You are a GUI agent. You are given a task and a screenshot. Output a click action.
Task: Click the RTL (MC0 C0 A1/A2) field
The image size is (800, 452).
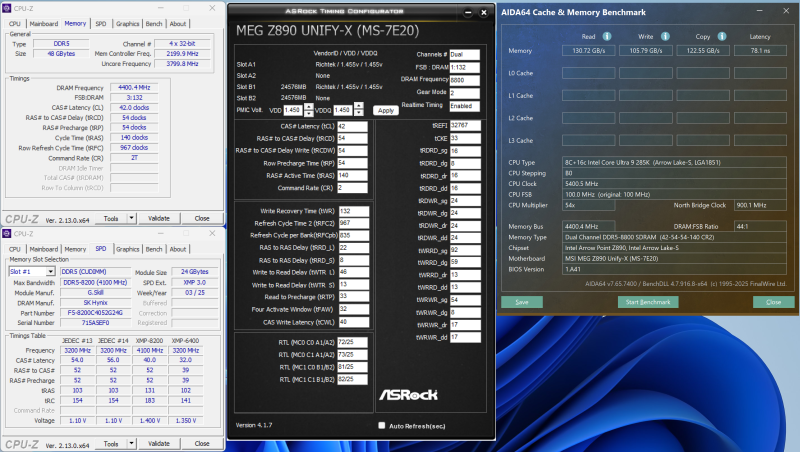click(x=353, y=342)
